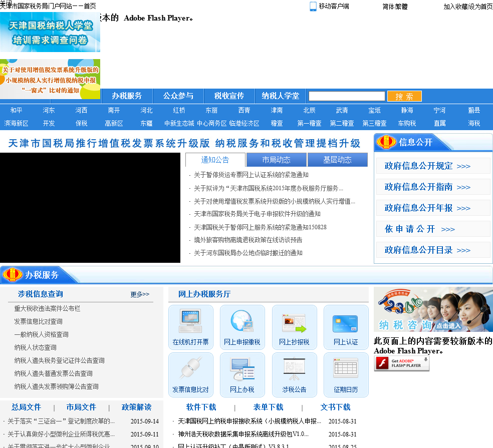Open the 12366 纳税咨询 banner
Image resolution: width=493 pixels, height=448 pixels.
433,309
